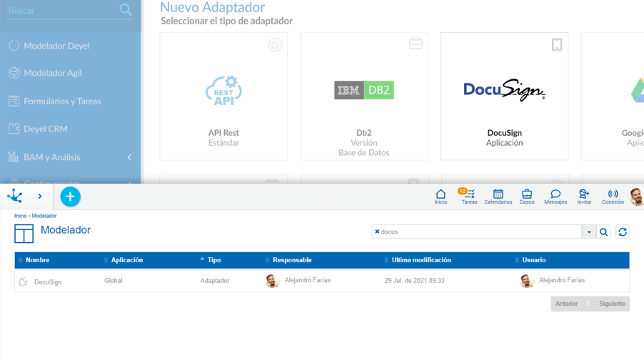Open the search options dropdown arrow
This screenshot has height=363, width=644.
click(x=589, y=232)
